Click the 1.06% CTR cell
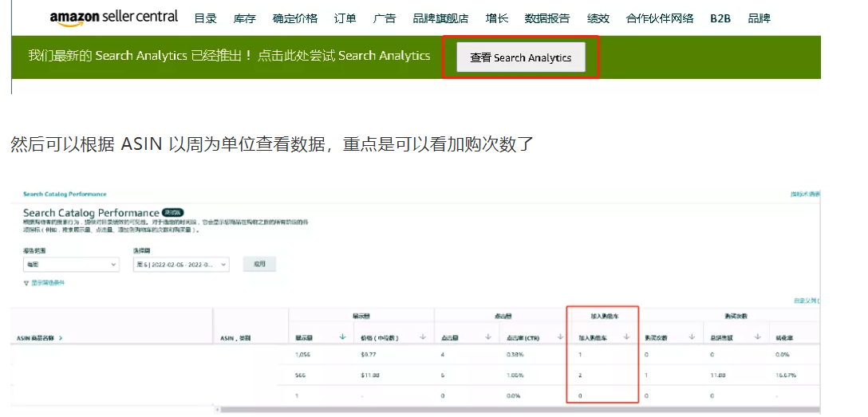The image size is (868, 417). coord(515,376)
